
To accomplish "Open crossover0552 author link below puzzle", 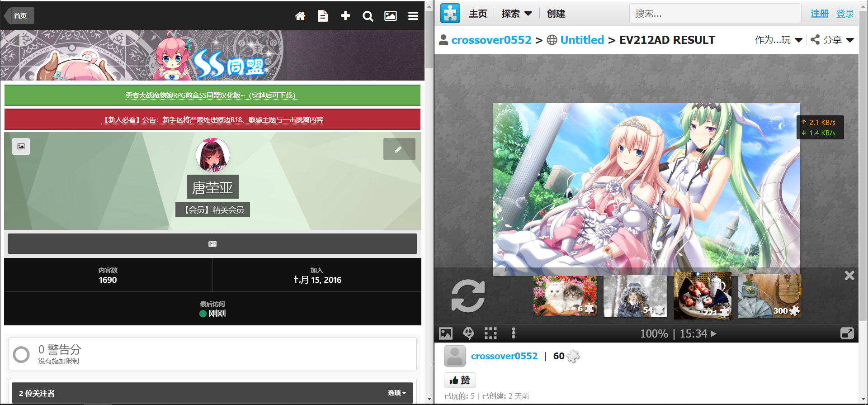I will point(504,356).
